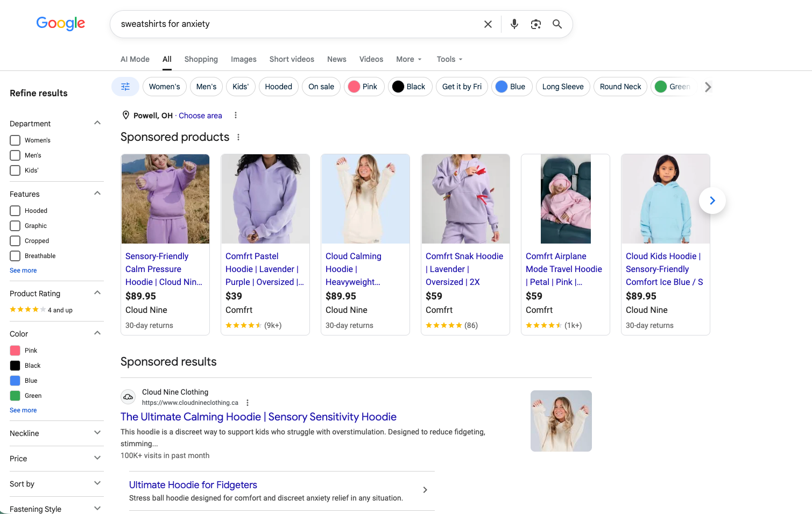This screenshot has width=812, height=514.
Task: Switch to Short videos tab
Action: 292,59
